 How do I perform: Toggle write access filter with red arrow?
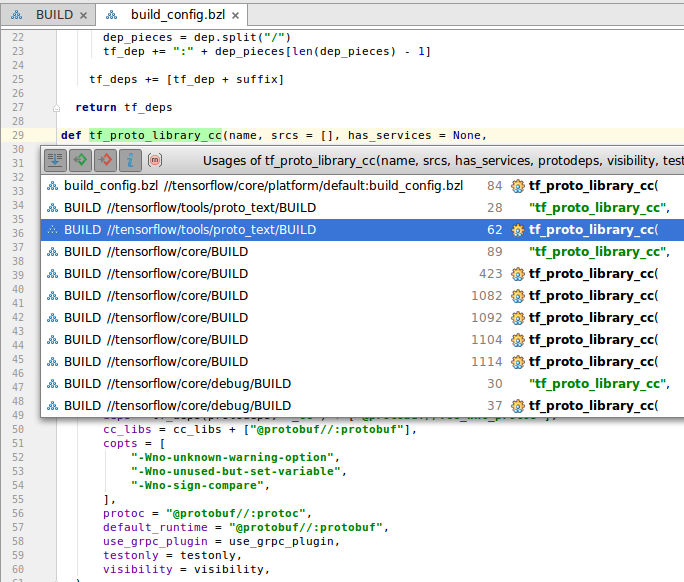pyautogui.click(x=105, y=160)
